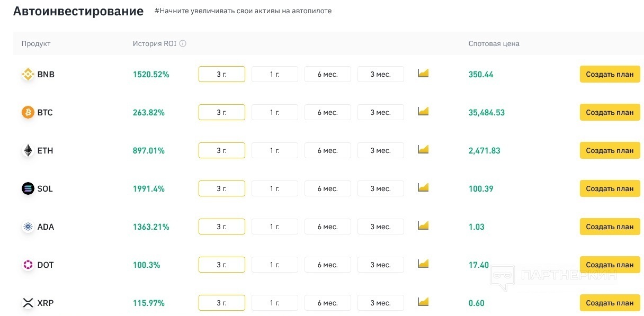Switch BNB ROI to 3 мес.
644x316 pixels.
point(380,74)
